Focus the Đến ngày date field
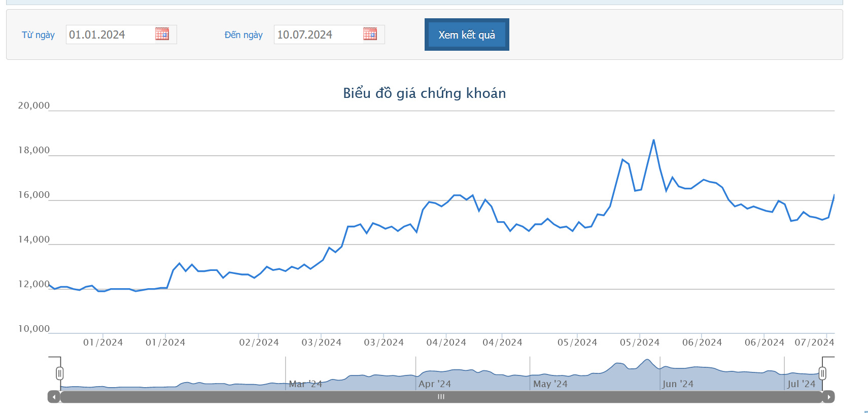868x413 pixels. tap(317, 35)
